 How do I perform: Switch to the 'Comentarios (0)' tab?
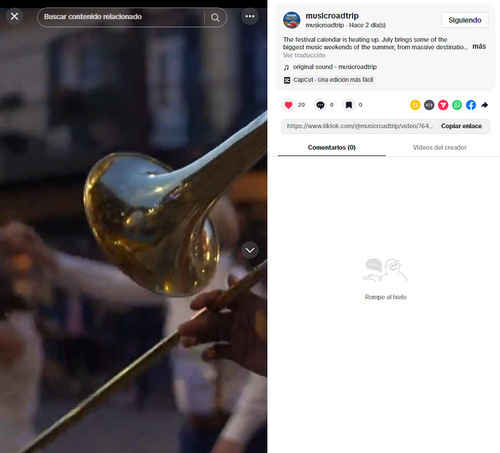[x=332, y=147]
